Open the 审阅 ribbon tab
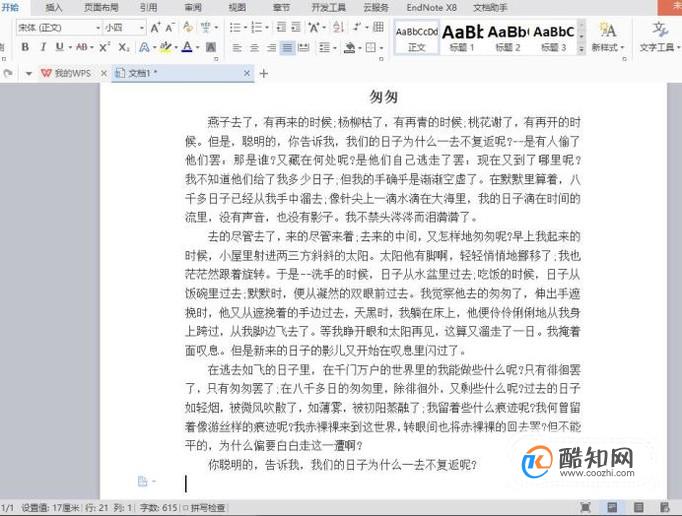The width and height of the screenshot is (682, 516). tap(193, 7)
